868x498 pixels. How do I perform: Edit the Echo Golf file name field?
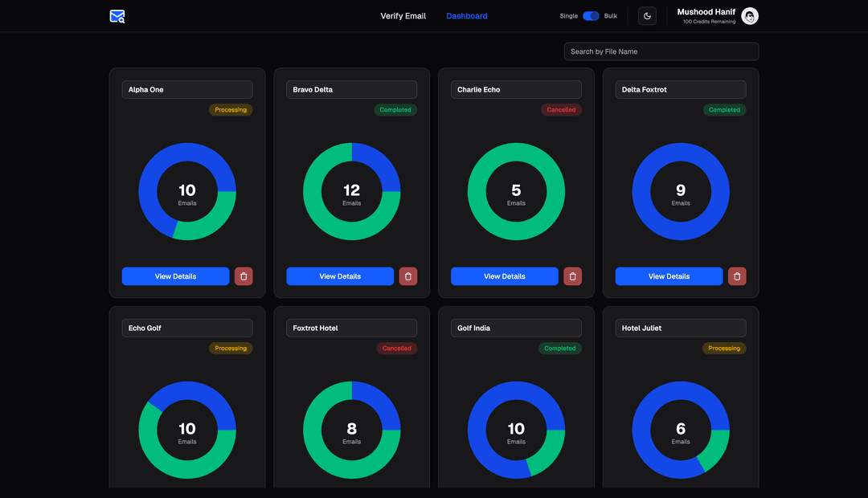187,329
